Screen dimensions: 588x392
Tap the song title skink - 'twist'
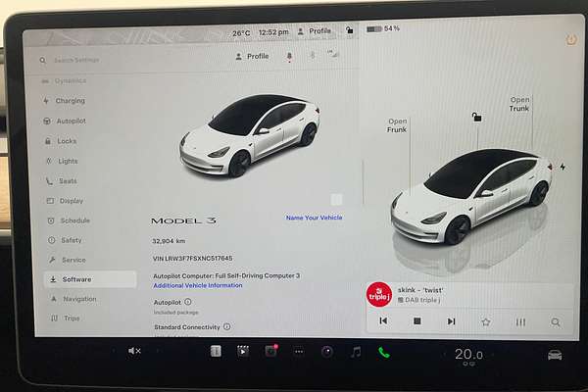420,290
